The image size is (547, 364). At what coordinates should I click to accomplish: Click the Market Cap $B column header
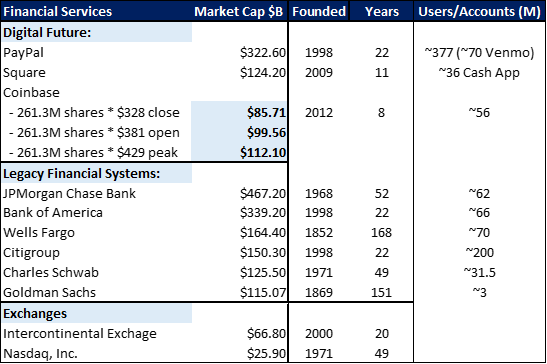tap(239, 12)
